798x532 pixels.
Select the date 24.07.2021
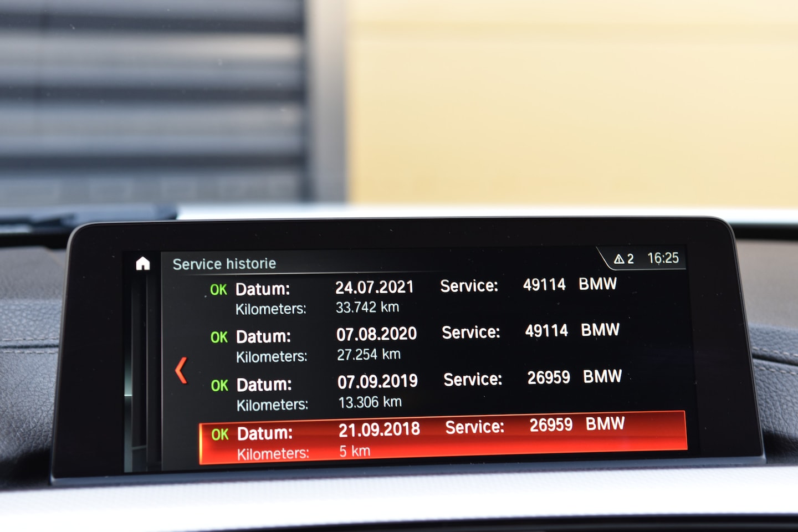point(375,287)
